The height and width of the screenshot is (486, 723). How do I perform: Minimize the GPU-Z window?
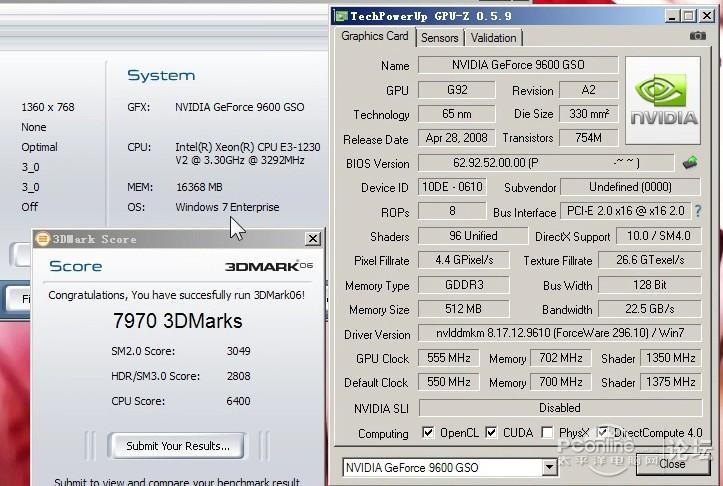click(672, 16)
